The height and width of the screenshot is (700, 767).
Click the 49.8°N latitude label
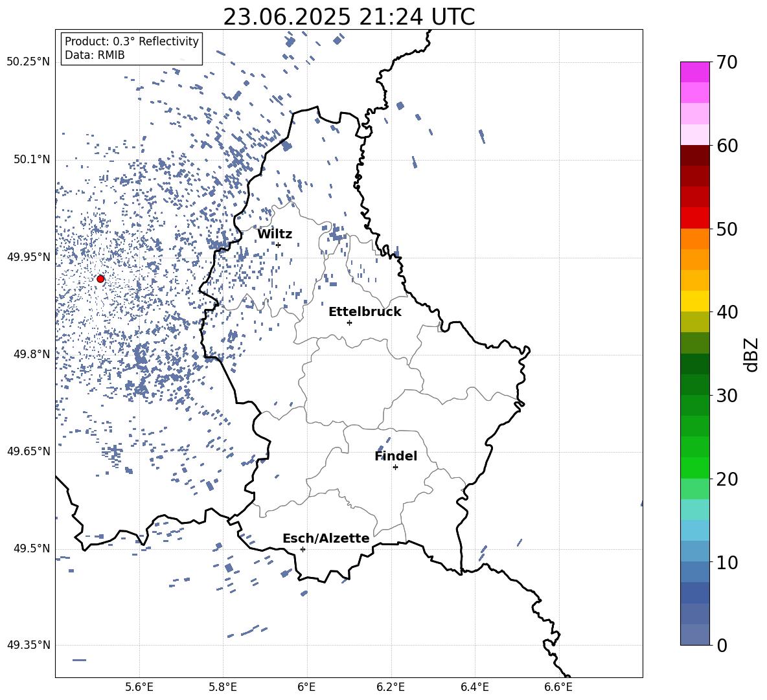pos(31,354)
